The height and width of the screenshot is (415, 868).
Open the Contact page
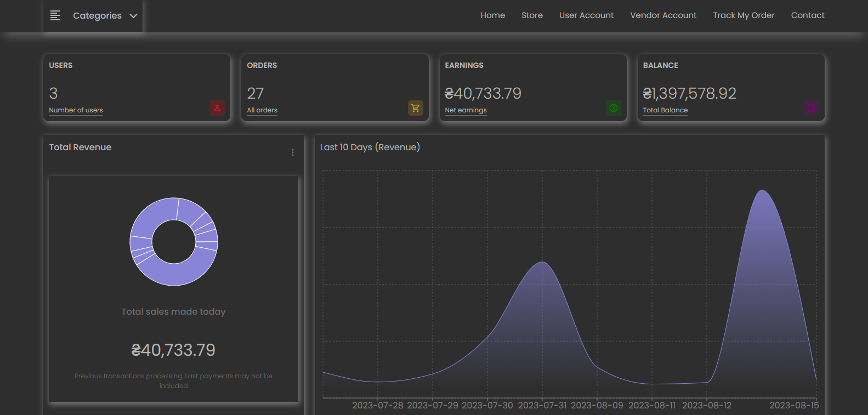[x=807, y=15]
